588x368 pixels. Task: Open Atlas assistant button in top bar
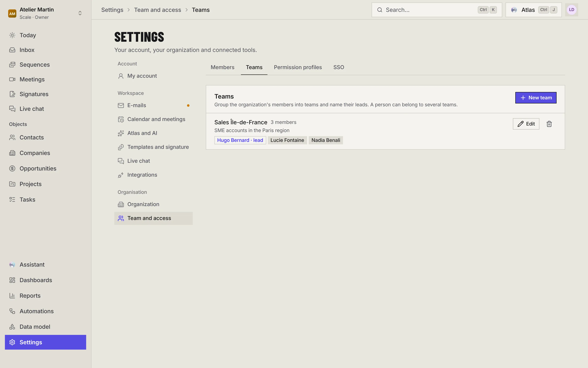pos(533,10)
